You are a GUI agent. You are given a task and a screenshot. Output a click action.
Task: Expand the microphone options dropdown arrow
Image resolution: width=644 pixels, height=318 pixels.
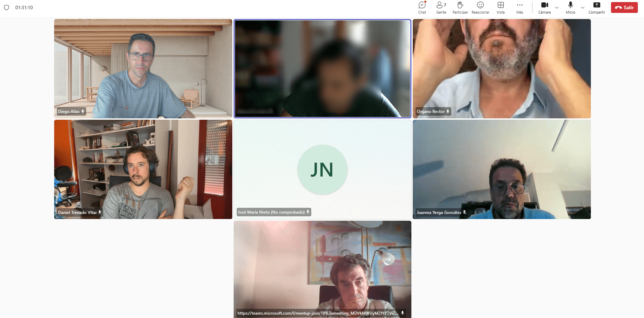point(583,7)
